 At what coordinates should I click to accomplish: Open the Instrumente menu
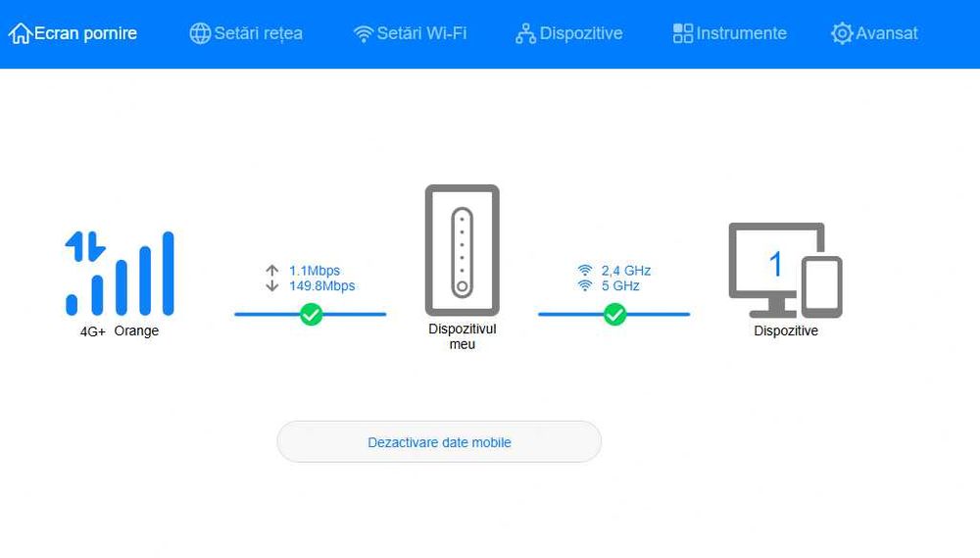click(x=729, y=33)
